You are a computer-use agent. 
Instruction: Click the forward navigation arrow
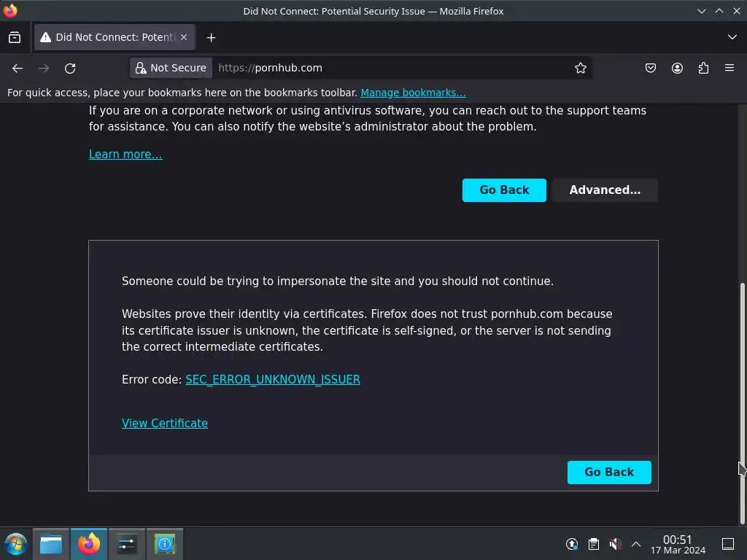click(44, 68)
